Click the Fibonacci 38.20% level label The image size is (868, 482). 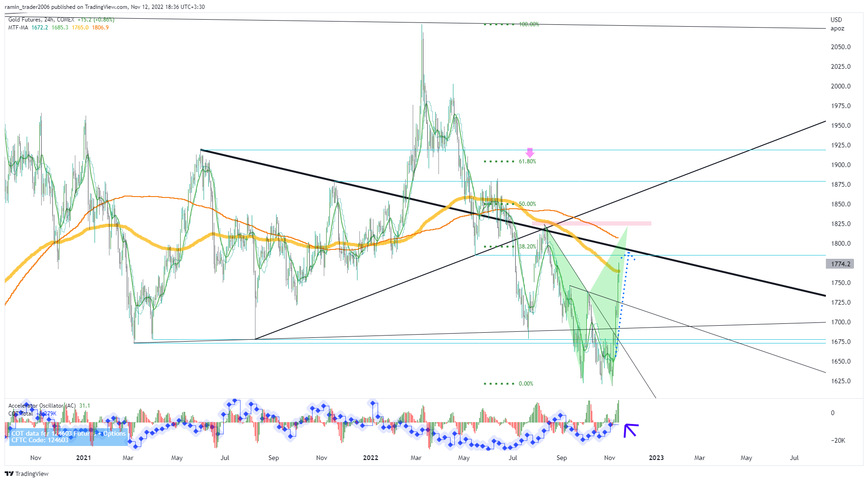(527, 247)
